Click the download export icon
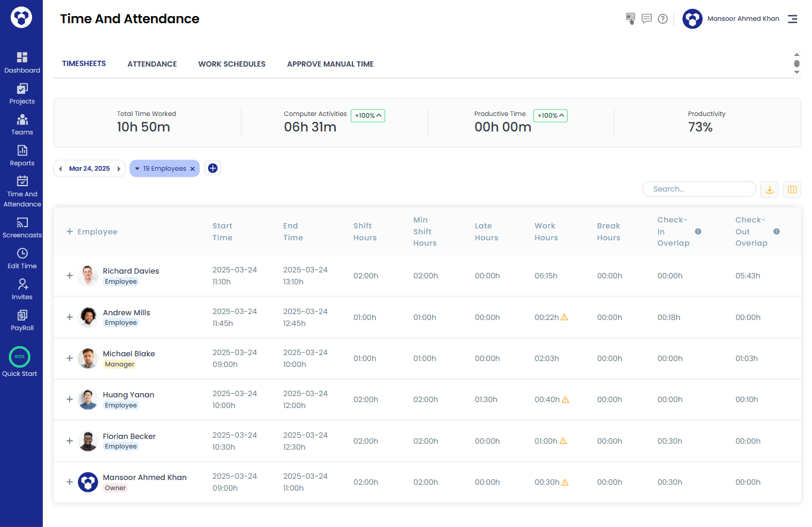 pyautogui.click(x=769, y=189)
